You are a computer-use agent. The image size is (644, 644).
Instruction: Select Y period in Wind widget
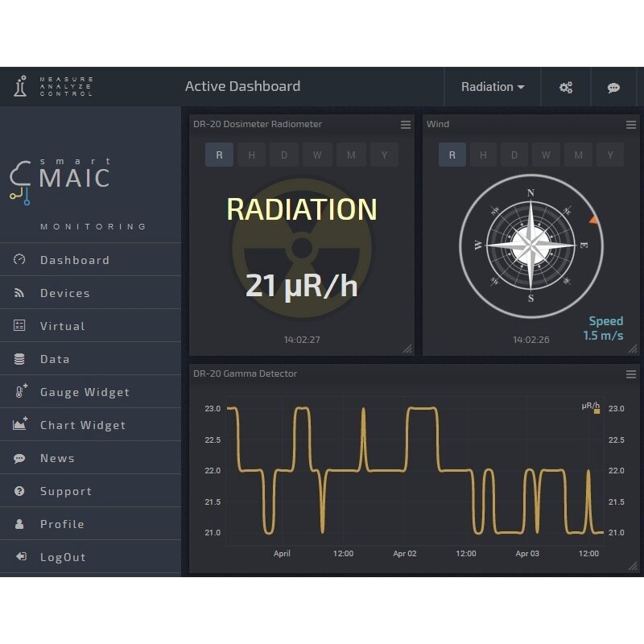tap(610, 155)
